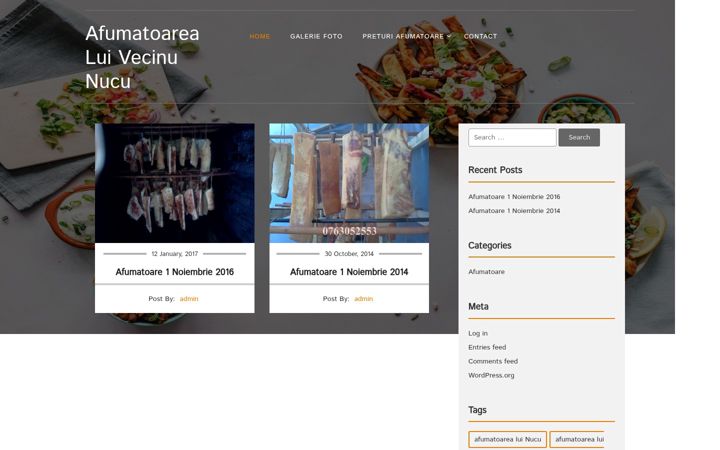
Task: Click the Meta heading
Action: point(478,307)
